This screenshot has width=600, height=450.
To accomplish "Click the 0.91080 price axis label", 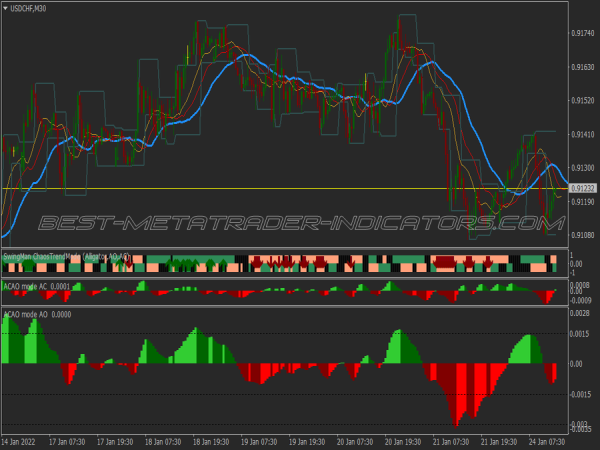I will pos(583,235).
